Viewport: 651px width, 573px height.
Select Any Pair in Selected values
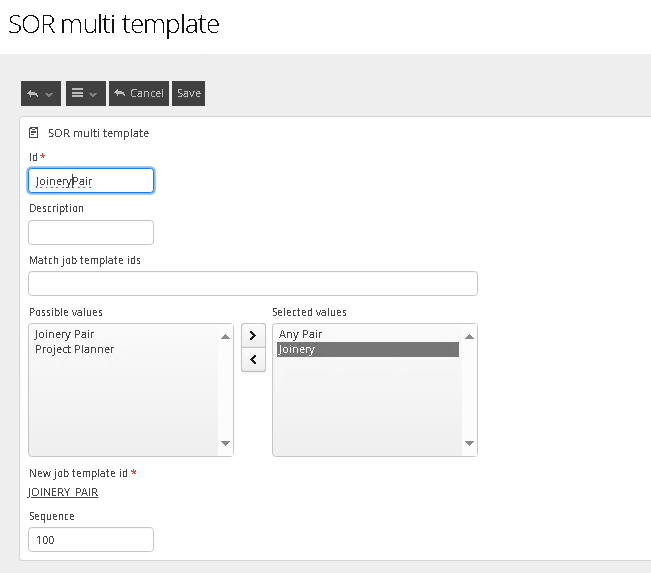(x=300, y=334)
